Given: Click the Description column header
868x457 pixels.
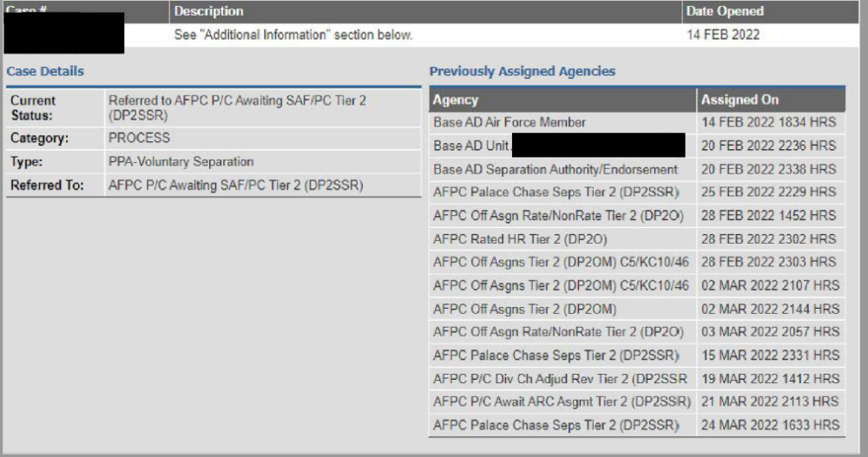Looking at the screenshot, I should (208, 11).
